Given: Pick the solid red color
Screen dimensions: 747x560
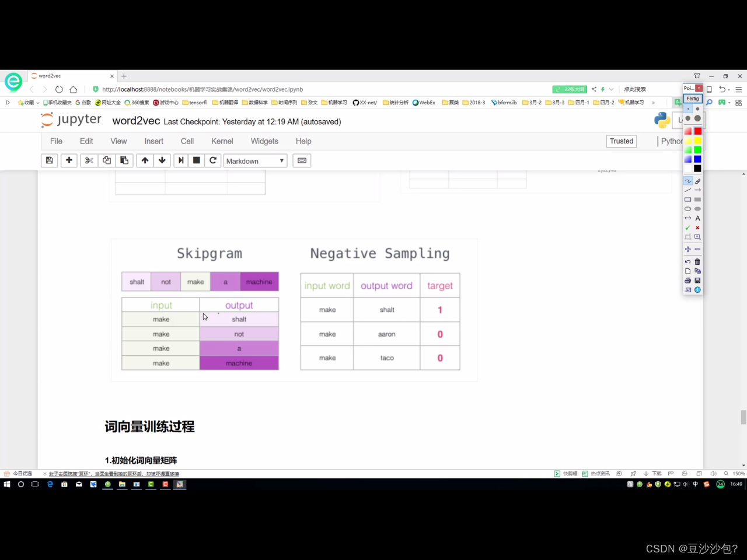Looking at the screenshot, I should click(697, 131).
